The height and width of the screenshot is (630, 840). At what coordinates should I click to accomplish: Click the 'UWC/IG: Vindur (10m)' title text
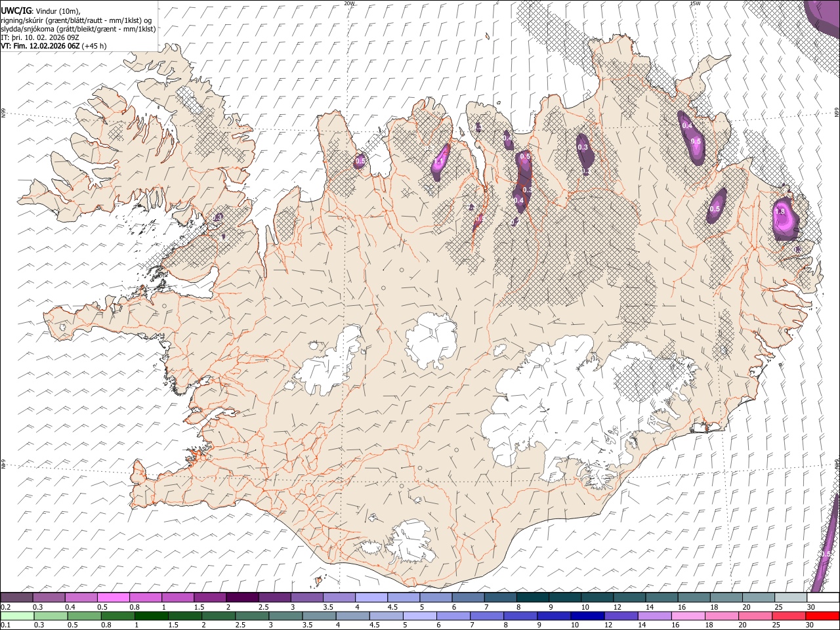(41, 10)
